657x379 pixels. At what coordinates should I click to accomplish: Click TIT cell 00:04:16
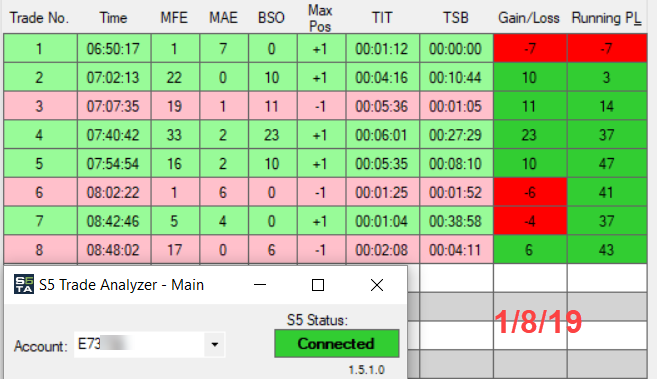382,77
